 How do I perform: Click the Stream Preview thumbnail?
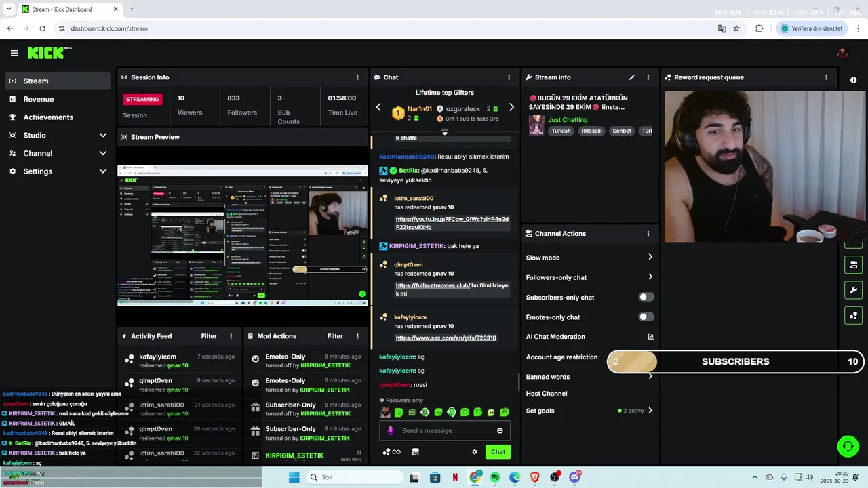coord(243,235)
